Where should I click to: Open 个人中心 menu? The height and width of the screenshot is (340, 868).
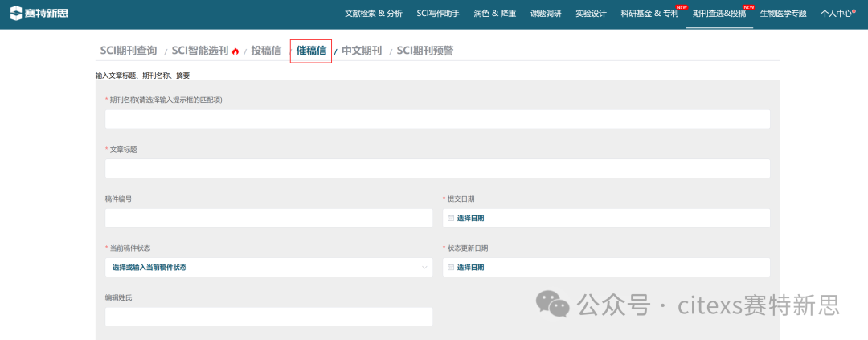click(x=837, y=14)
